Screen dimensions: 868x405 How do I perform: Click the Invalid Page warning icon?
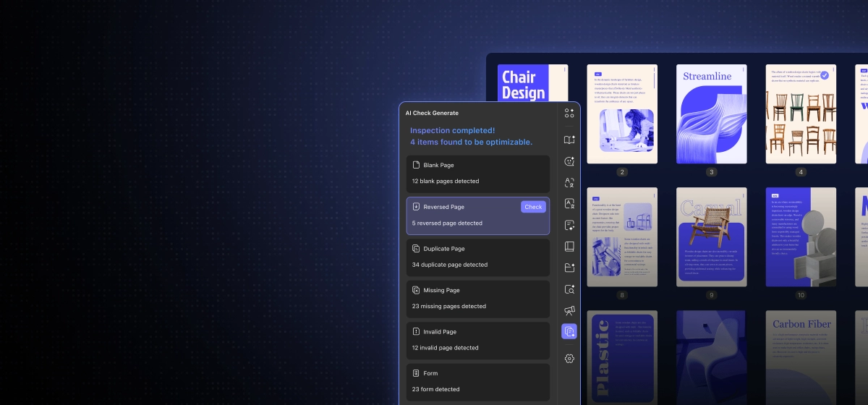coord(416,331)
